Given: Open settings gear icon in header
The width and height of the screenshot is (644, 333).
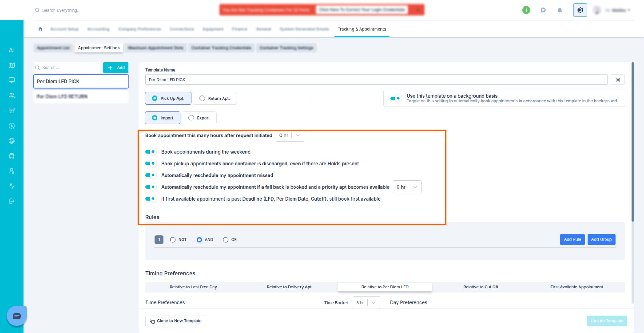Looking at the screenshot, I should click(x=580, y=10).
